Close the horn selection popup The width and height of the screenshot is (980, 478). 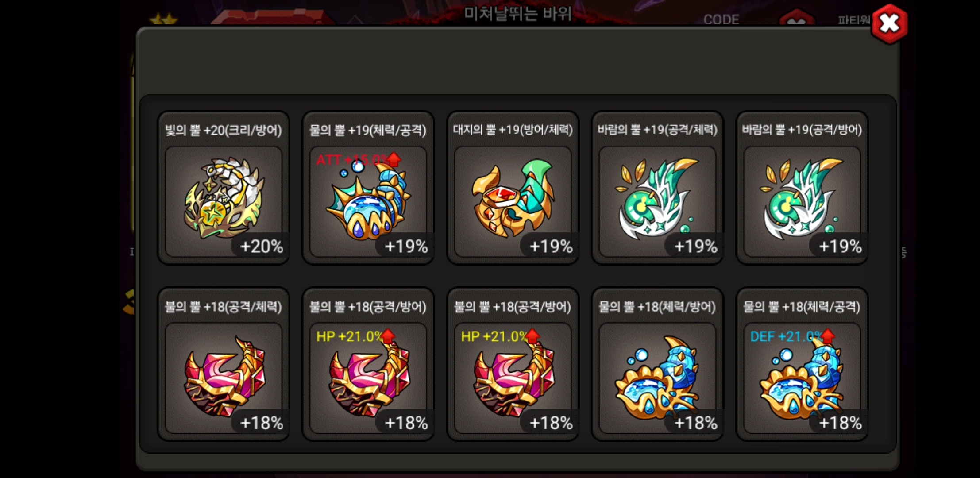click(x=889, y=23)
